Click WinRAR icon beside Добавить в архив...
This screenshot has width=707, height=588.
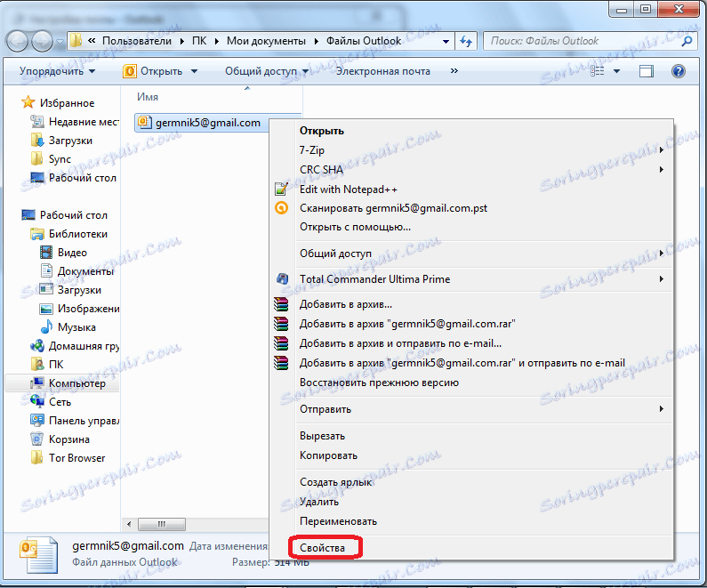pyautogui.click(x=281, y=304)
